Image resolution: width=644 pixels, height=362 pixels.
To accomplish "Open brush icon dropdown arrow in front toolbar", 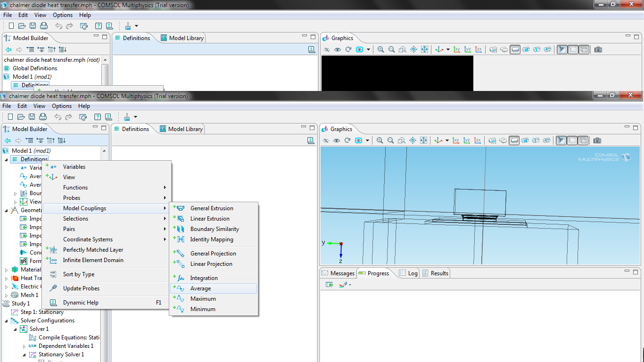I will pos(135,117).
